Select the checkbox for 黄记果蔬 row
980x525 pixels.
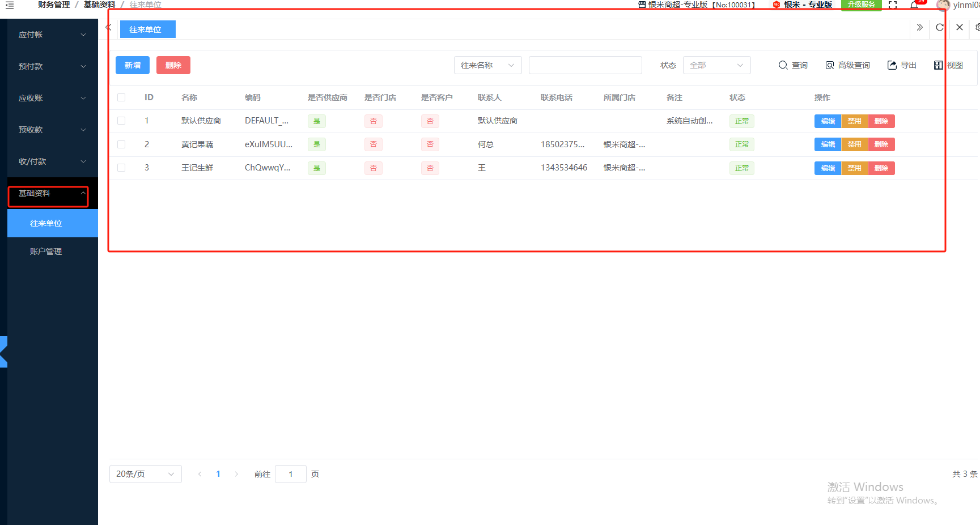point(121,144)
